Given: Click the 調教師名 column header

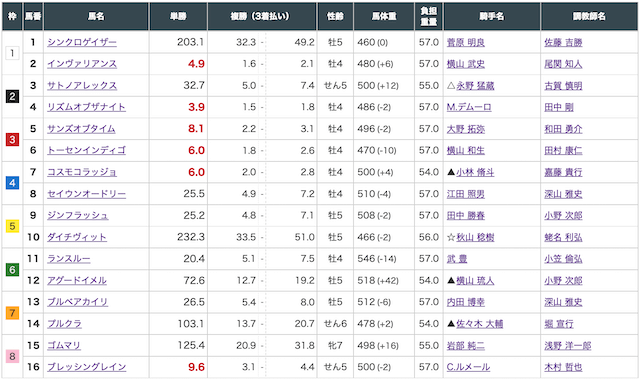Looking at the screenshot, I should [589, 16].
